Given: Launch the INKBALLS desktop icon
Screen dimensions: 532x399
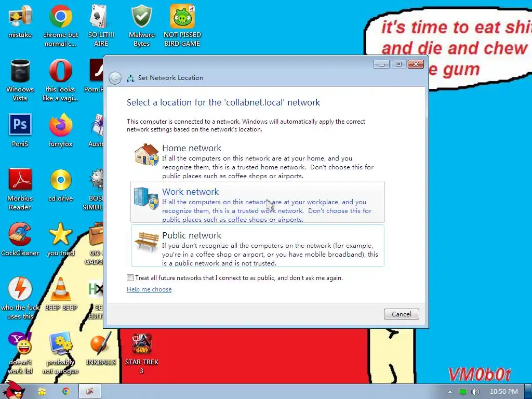Looking at the screenshot, I should [x=101, y=349].
